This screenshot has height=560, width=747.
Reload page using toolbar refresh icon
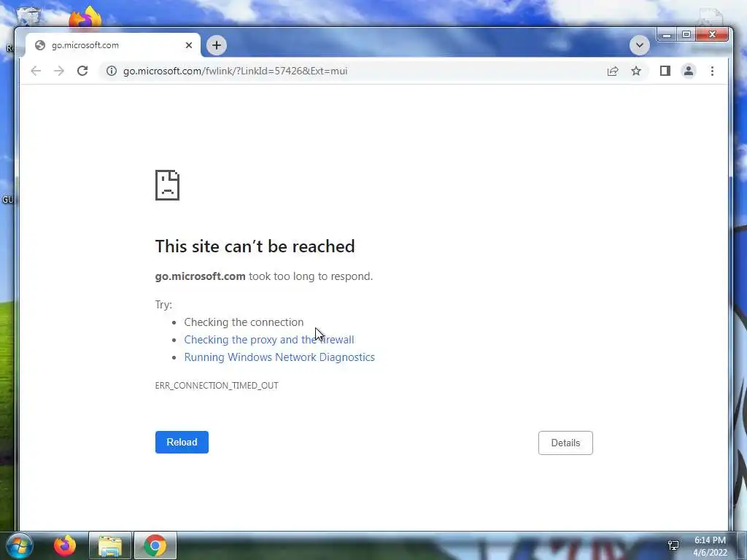coord(82,71)
